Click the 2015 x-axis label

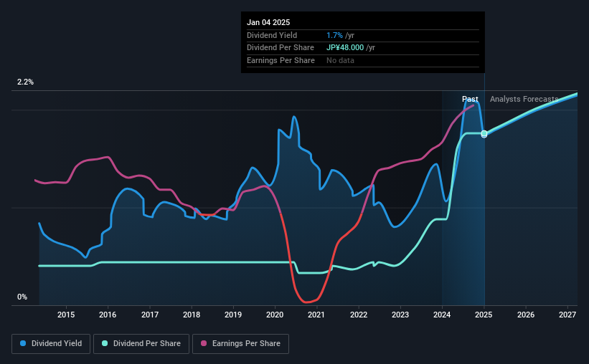[x=66, y=315]
